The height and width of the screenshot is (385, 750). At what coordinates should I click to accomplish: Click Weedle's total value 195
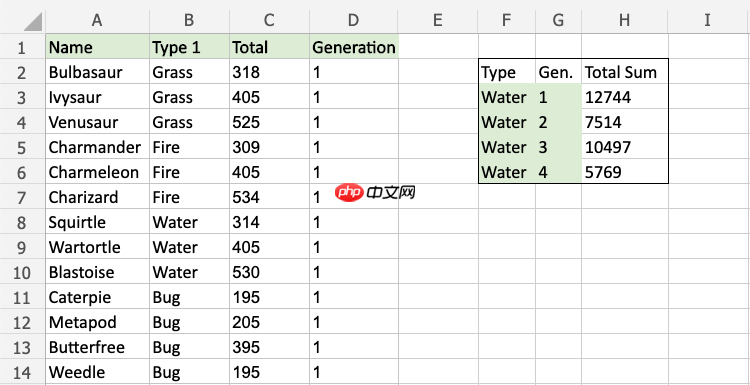(269, 372)
